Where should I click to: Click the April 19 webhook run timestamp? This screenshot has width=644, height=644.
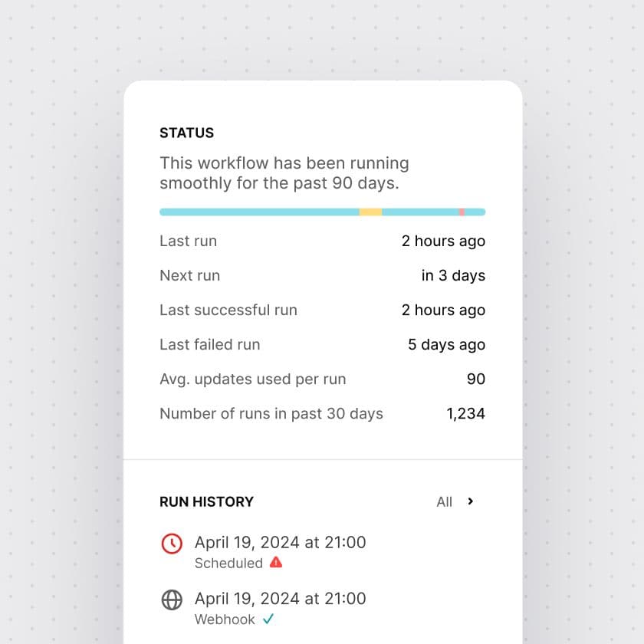tap(281, 599)
